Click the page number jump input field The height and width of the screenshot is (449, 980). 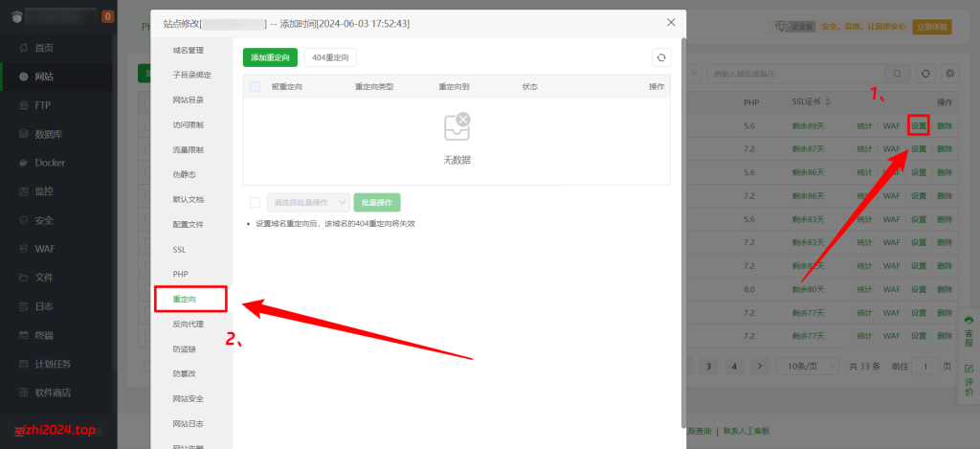click(x=924, y=366)
